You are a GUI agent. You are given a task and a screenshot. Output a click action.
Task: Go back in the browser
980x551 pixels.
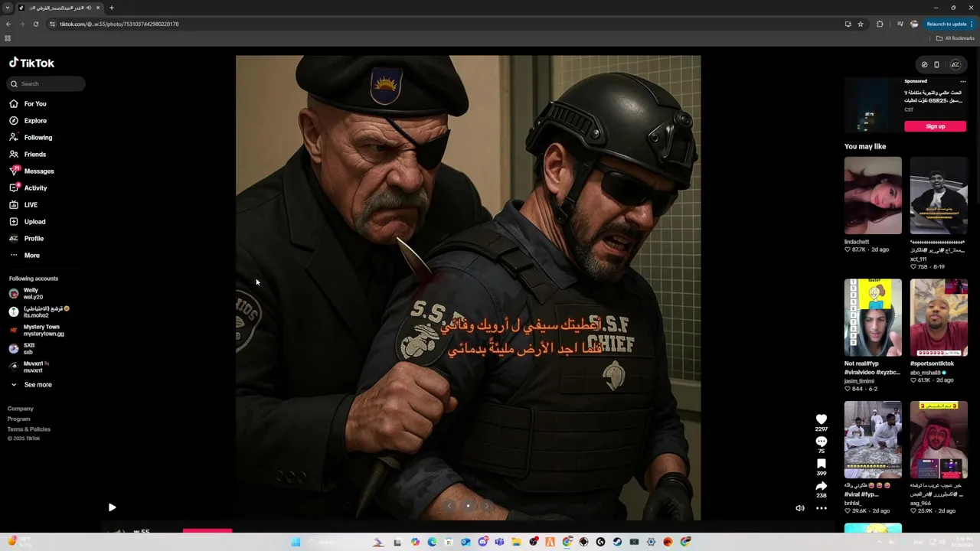8,24
